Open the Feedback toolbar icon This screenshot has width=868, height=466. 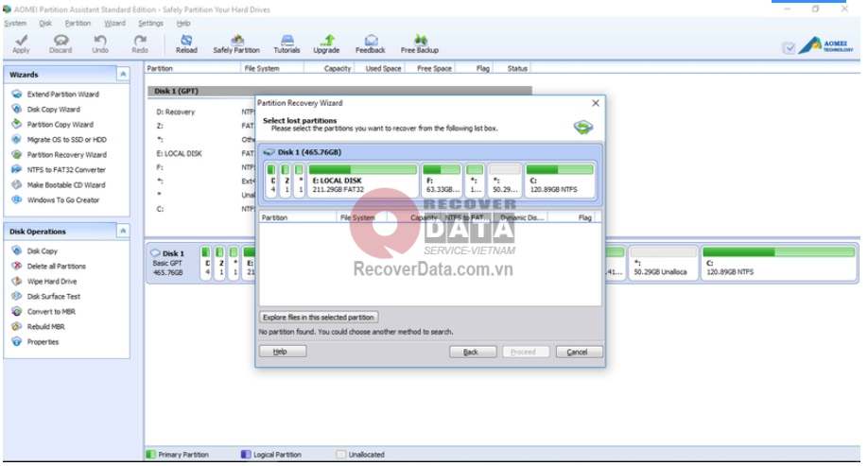[371, 40]
